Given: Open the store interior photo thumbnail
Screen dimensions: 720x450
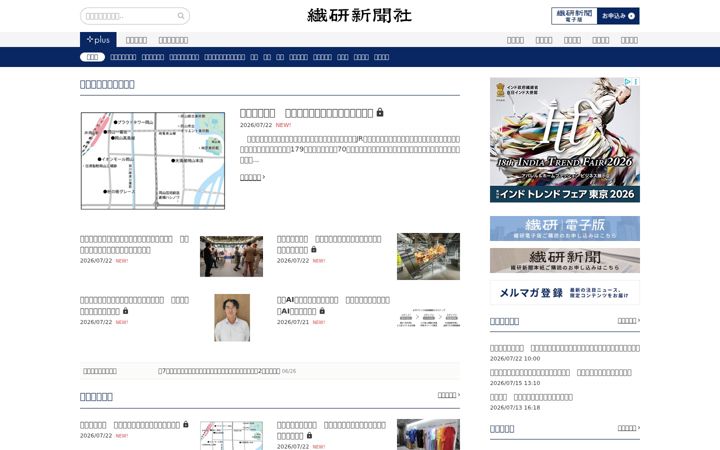Looking at the screenshot, I should click(428, 256).
